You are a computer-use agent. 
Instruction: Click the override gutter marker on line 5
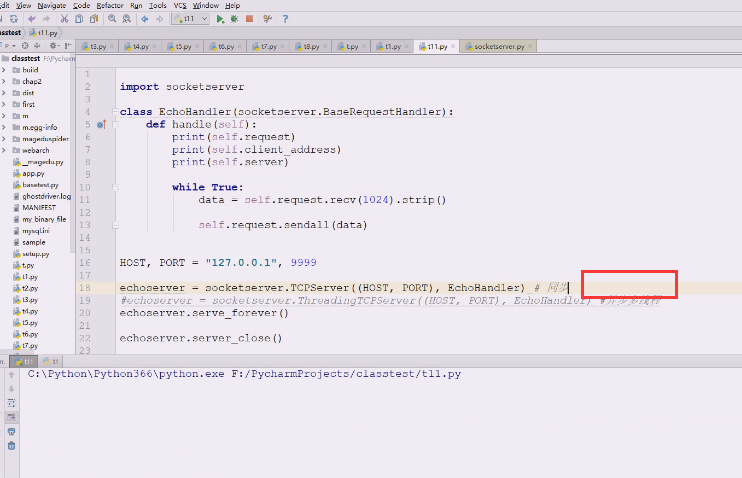point(101,124)
